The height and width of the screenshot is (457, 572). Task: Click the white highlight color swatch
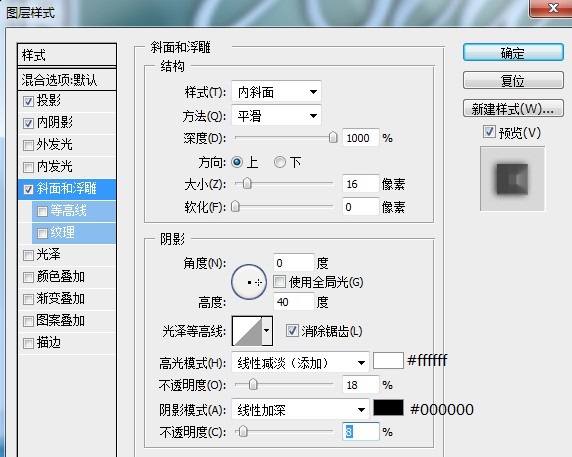click(x=388, y=361)
